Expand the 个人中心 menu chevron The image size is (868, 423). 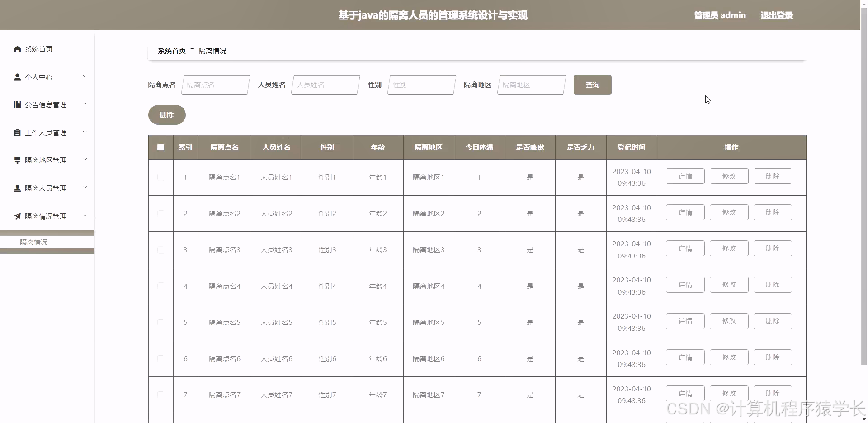[85, 76]
